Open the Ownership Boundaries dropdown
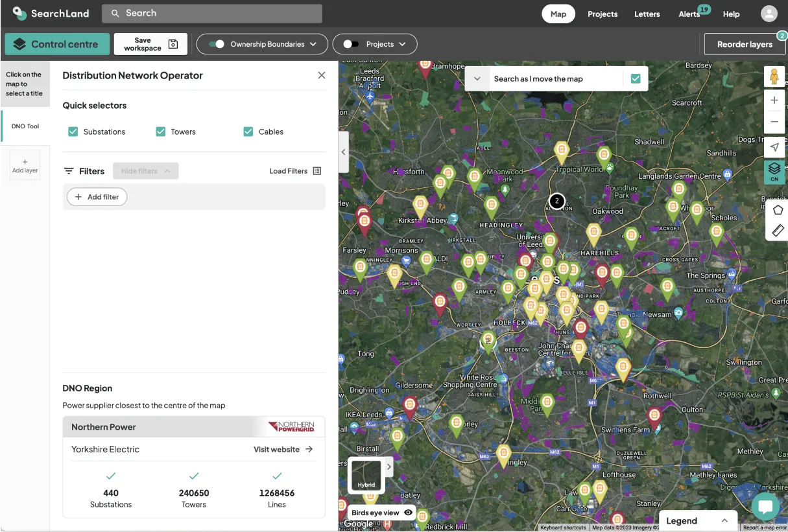The height and width of the screenshot is (532, 788). pyautogui.click(x=314, y=43)
